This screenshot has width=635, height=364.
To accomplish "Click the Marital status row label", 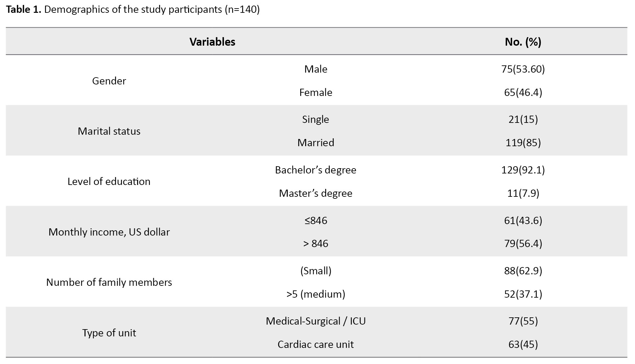I will (x=109, y=131).
